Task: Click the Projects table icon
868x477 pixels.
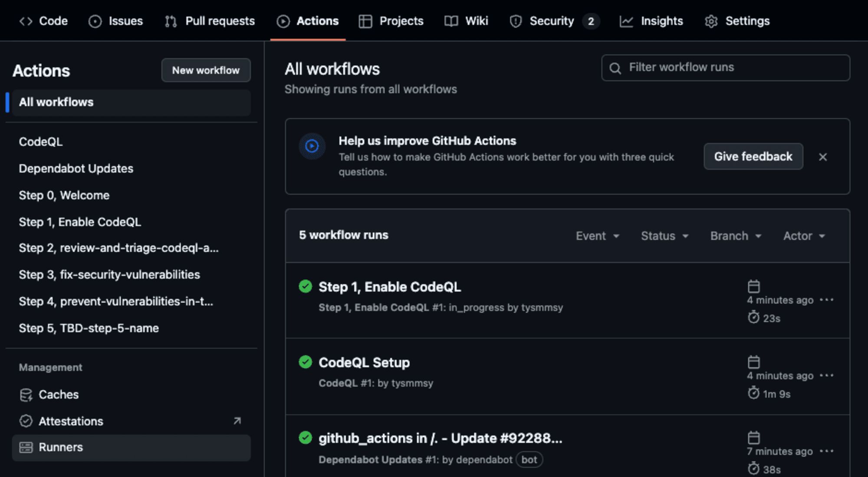Action: point(365,21)
